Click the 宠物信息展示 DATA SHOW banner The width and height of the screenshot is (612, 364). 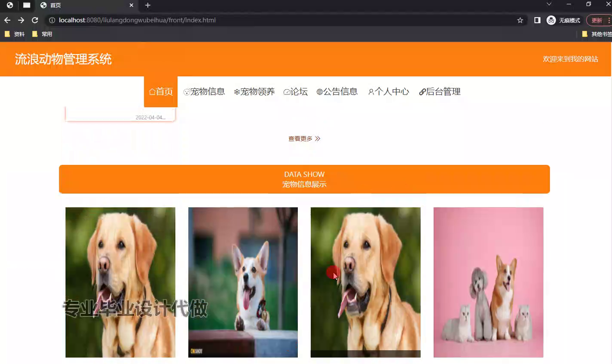pos(304,179)
